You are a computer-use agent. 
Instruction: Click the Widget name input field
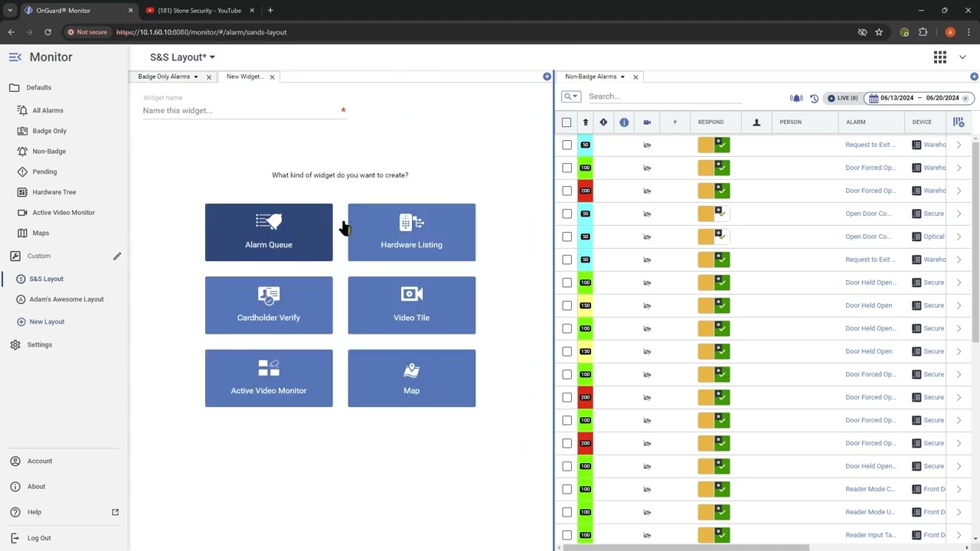click(245, 110)
